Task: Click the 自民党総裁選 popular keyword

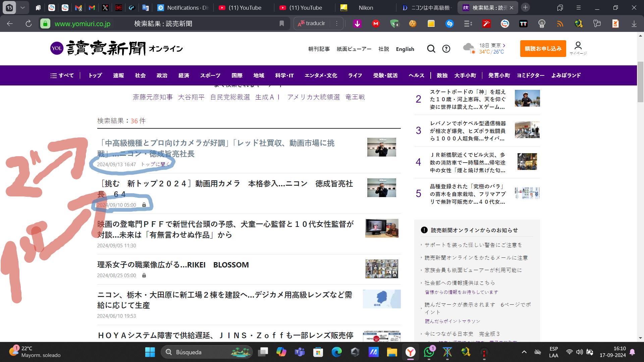Action: pos(230,97)
